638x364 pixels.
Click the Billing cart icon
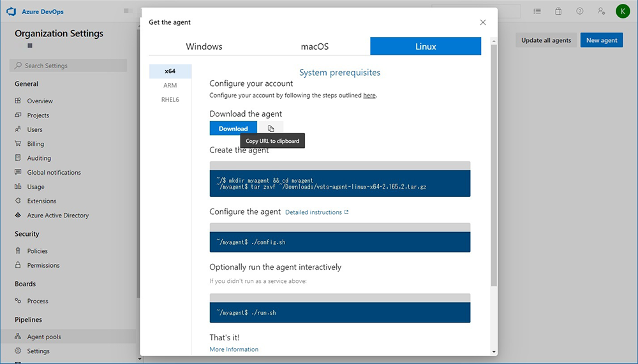click(x=18, y=143)
